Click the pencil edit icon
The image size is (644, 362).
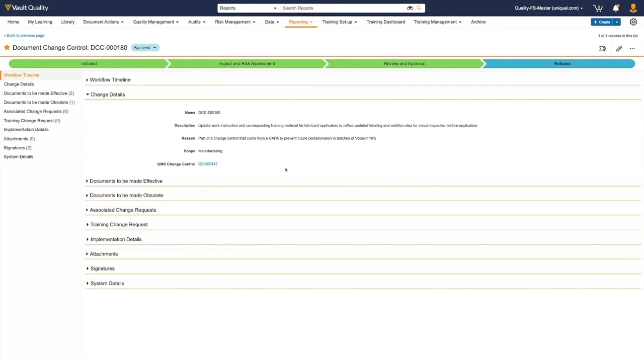point(619,49)
